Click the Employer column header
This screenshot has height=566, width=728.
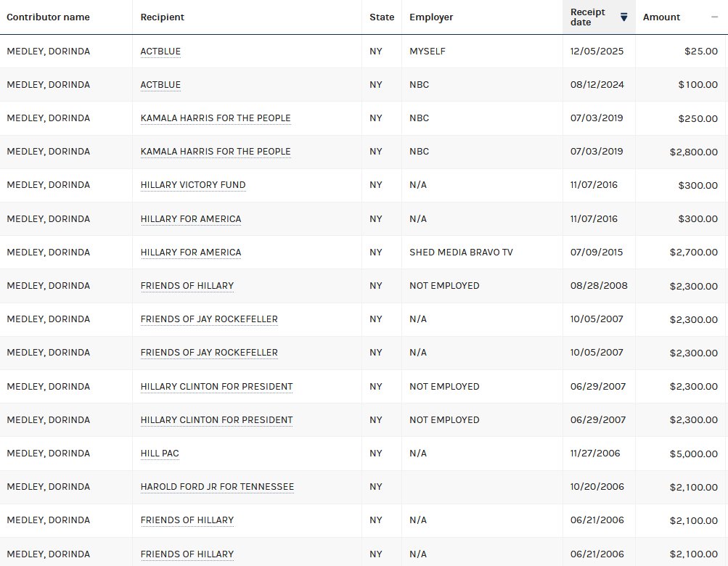coord(431,17)
